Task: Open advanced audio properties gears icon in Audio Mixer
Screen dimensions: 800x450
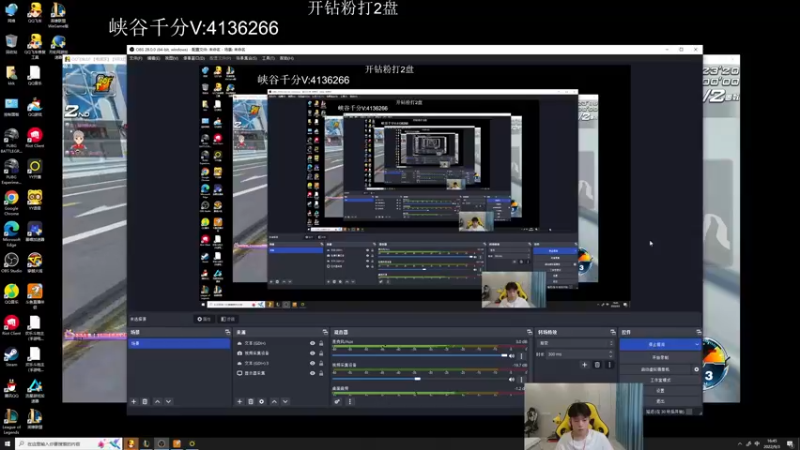Action: pyautogui.click(x=337, y=402)
